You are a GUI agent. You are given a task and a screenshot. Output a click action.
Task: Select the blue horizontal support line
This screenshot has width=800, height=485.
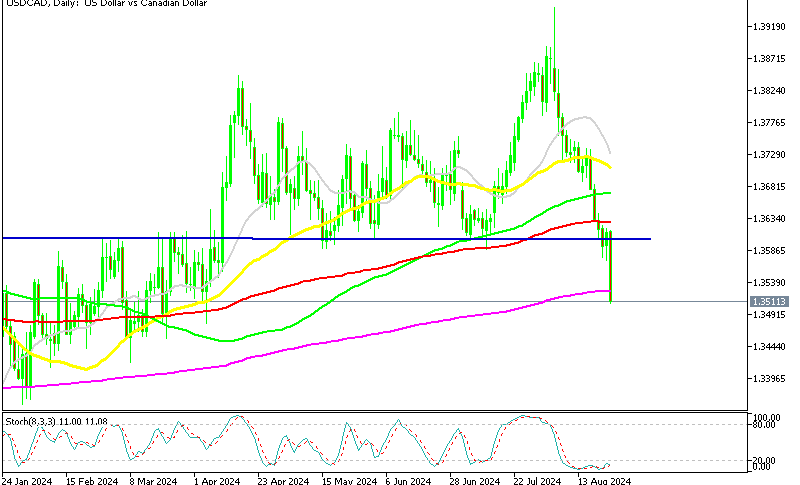[x=327, y=238]
